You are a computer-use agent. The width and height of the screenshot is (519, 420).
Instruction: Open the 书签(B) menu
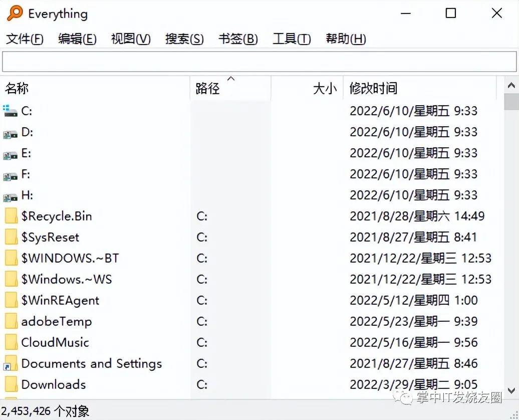click(x=238, y=39)
